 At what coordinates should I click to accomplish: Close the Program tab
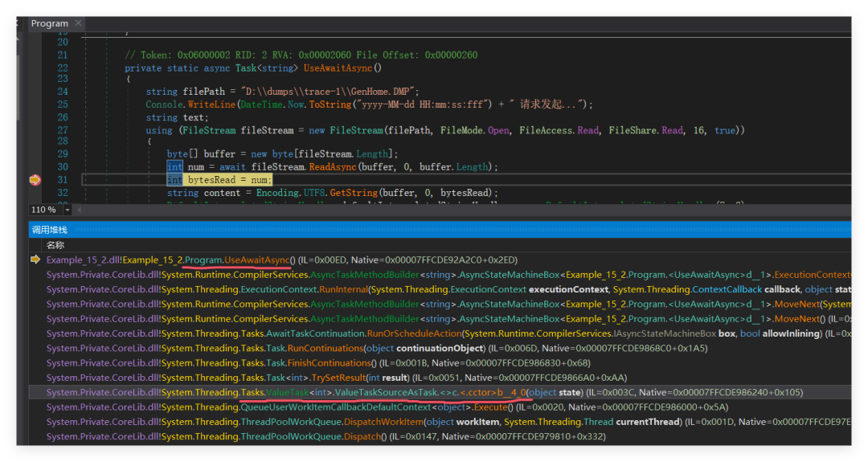pos(79,23)
